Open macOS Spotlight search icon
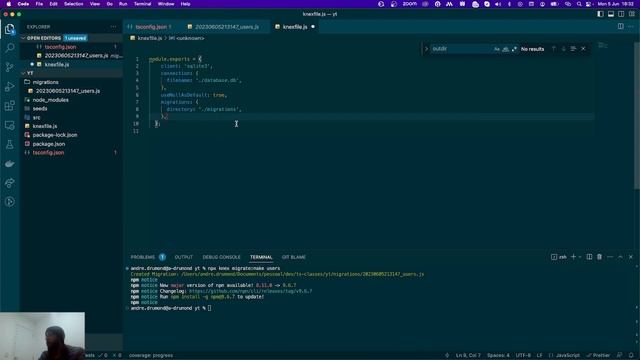Viewport: 640px width, 360px height. (579, 4)
